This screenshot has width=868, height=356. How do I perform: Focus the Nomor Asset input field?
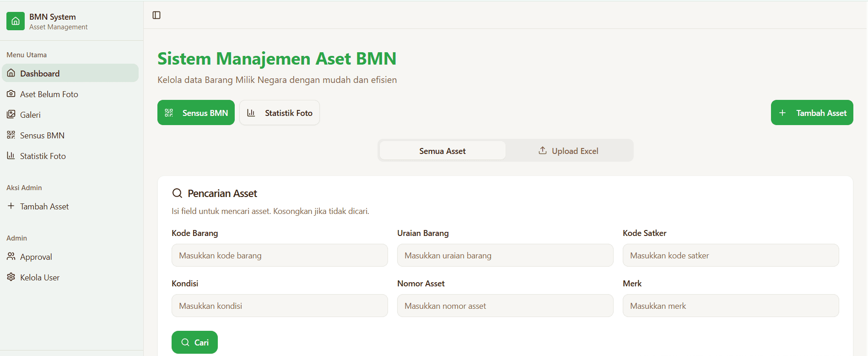[505, 306]
